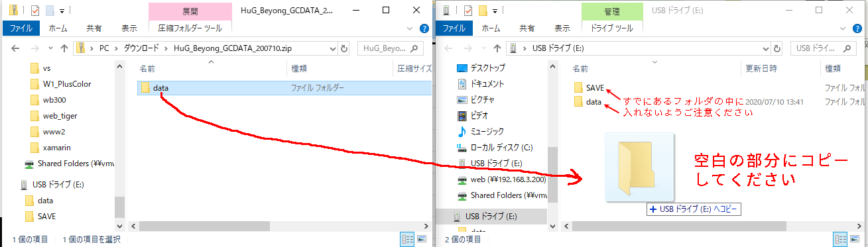Click the help question mark icon in the left window
This screenshot has height=247, width=868.
(424, 28)
